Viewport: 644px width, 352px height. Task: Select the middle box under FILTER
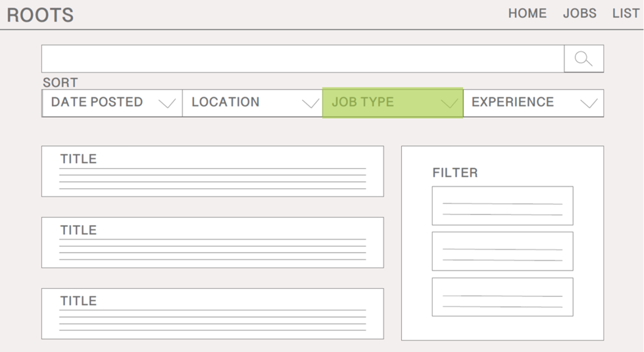tap(503, 251)
